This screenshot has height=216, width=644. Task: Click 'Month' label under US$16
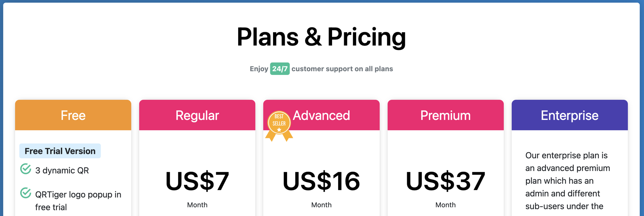coord(321,205)
